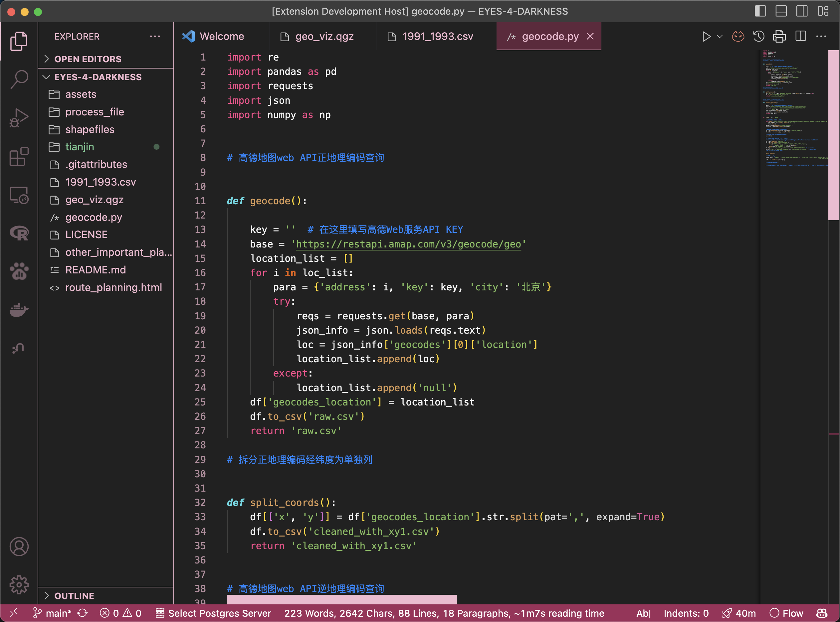Expand the OPEN EDITORS section

point(88,59)
